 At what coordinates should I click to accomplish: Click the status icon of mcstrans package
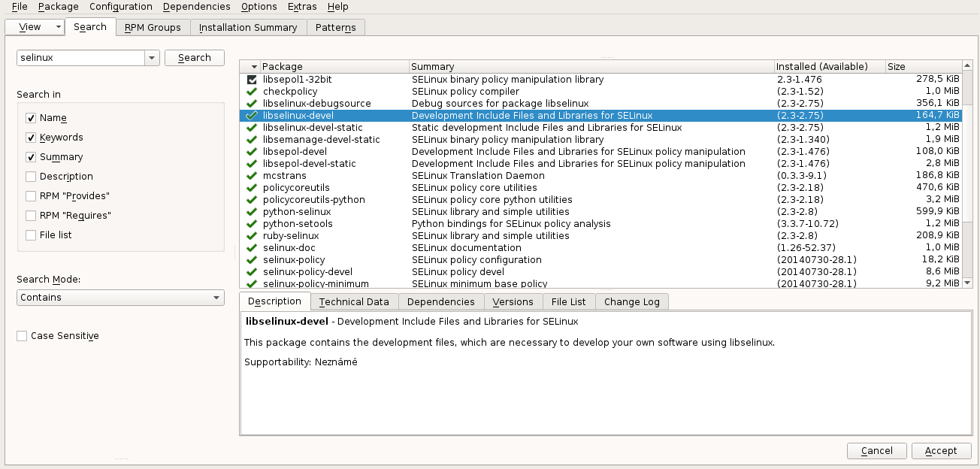[x=252, y=176]
